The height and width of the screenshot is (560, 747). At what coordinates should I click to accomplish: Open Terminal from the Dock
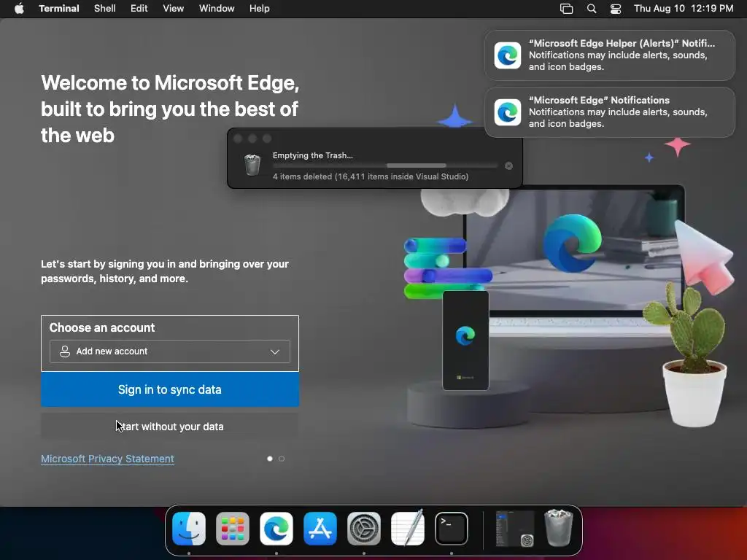tap(452, 529)
